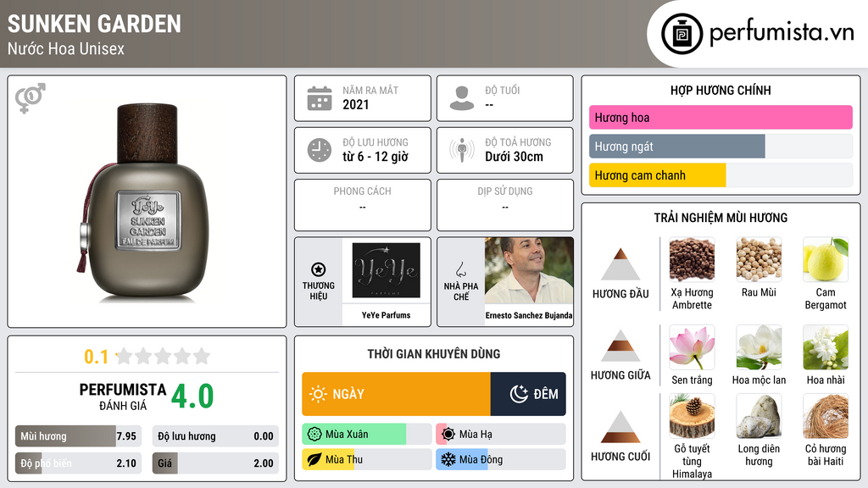Click the Mùa Đông season bar
This screenshot has width=868, height=488.
pyautogui.click(x=500, y=459)
